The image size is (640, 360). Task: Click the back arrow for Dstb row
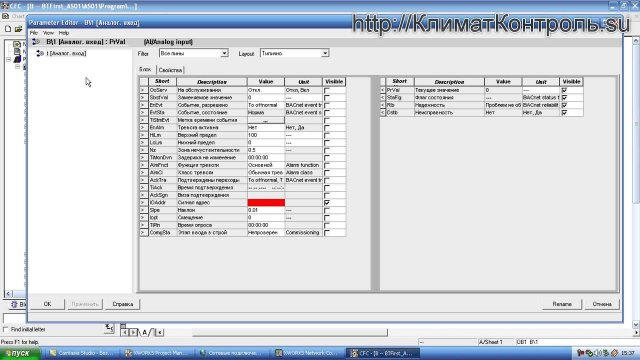[382, 112]
